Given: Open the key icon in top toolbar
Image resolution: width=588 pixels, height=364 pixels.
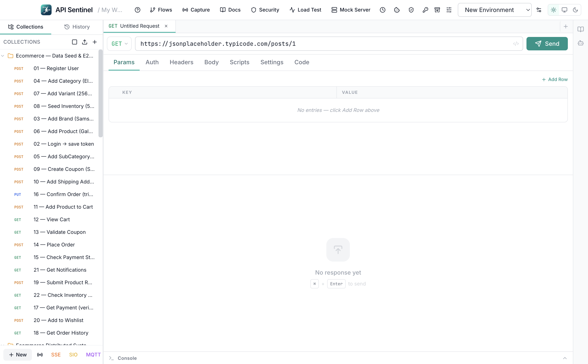Looking at the screenshot, I should [x=425, y=10].
